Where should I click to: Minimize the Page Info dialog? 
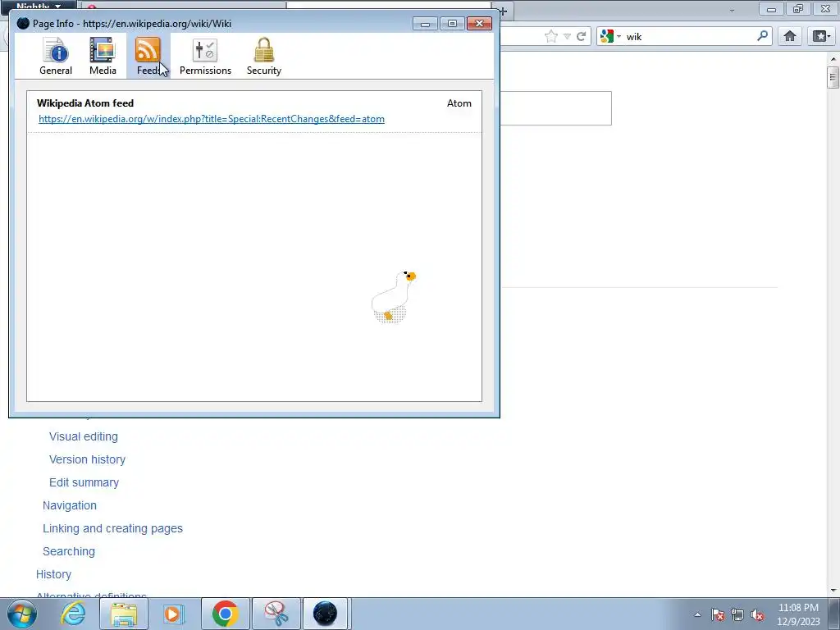click(425, 24)
